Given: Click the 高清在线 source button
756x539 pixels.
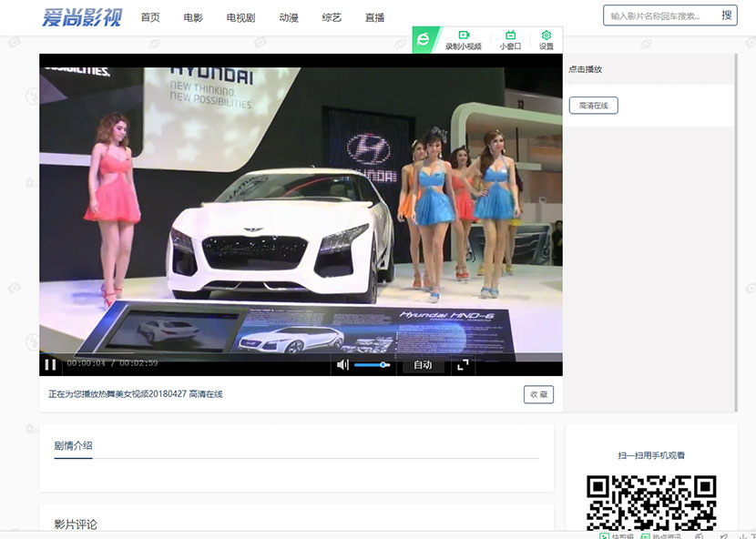Looking at the screenshot, I should tap(594, 106).
